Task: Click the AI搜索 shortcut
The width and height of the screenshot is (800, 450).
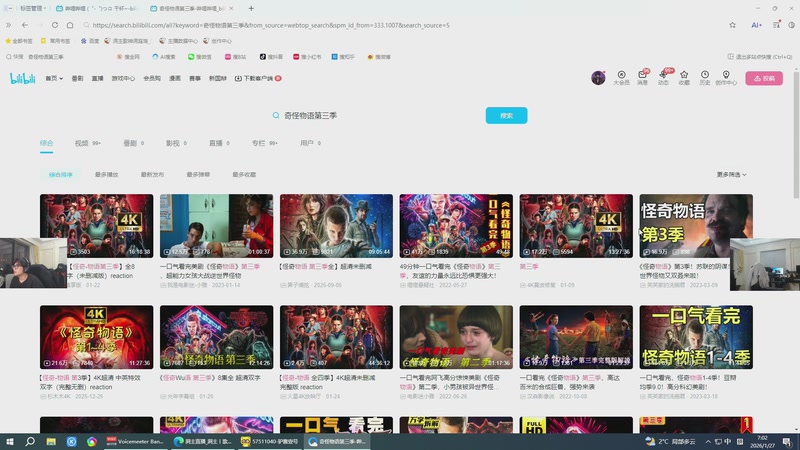Action: (x=164, y=57)
